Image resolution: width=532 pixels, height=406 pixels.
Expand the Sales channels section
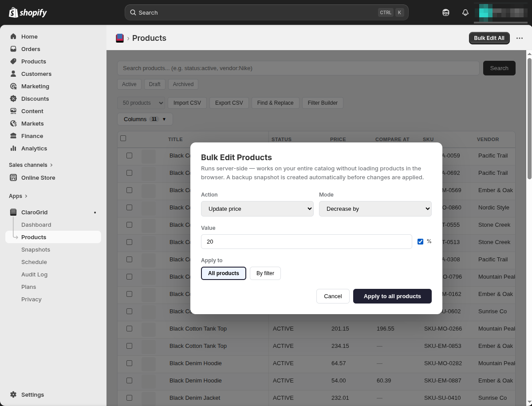pyautogui.click(x=31, y=165)
